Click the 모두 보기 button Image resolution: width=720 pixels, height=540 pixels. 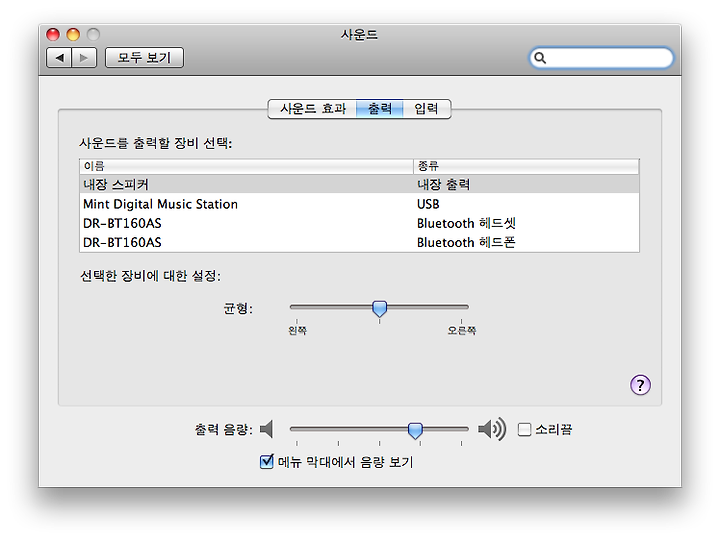[144, 58]
